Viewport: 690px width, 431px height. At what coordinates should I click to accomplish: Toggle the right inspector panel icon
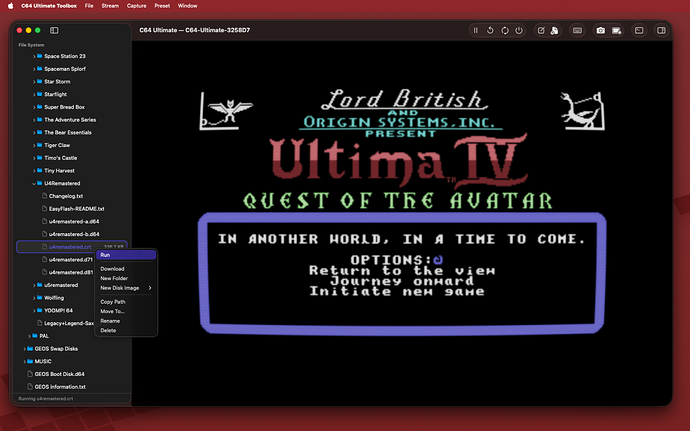tap(661, 30)
